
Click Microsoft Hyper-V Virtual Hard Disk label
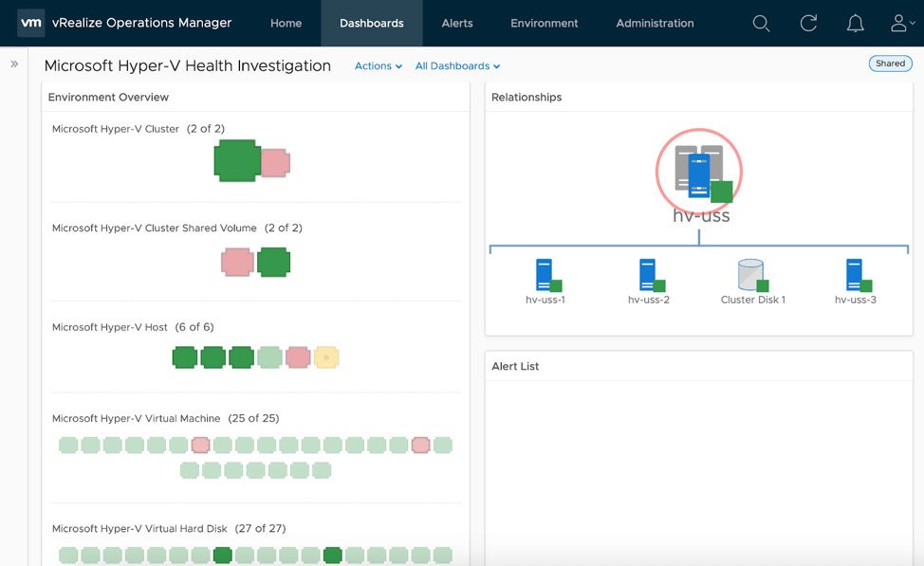click(139, 529)
